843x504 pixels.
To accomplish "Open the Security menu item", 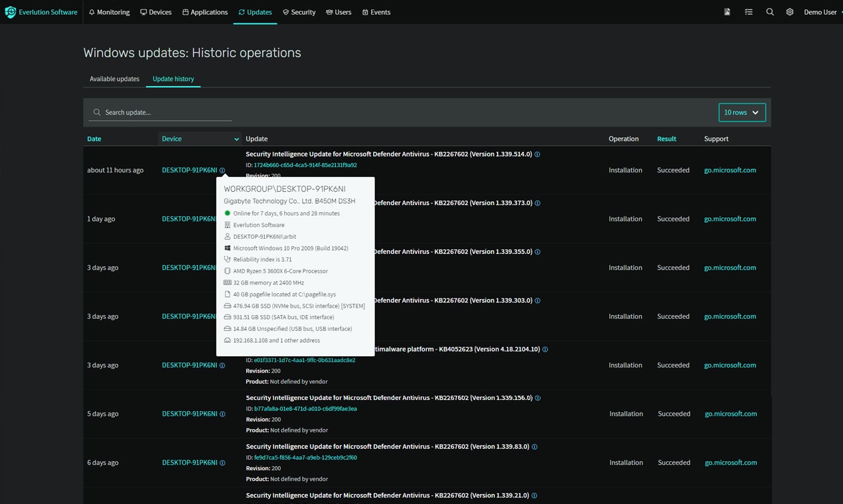I will coord(299,12).
